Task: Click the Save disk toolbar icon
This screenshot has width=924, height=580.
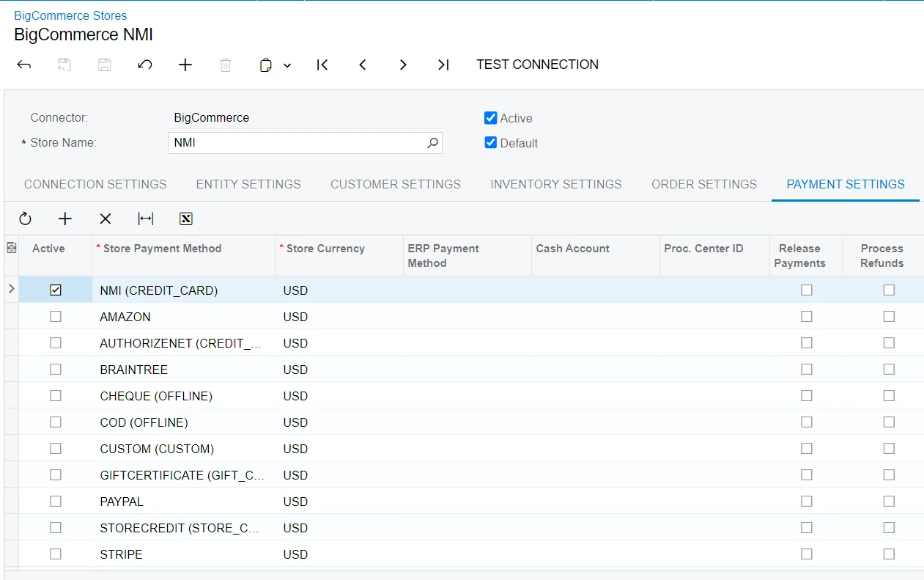Action: [105, 65]
